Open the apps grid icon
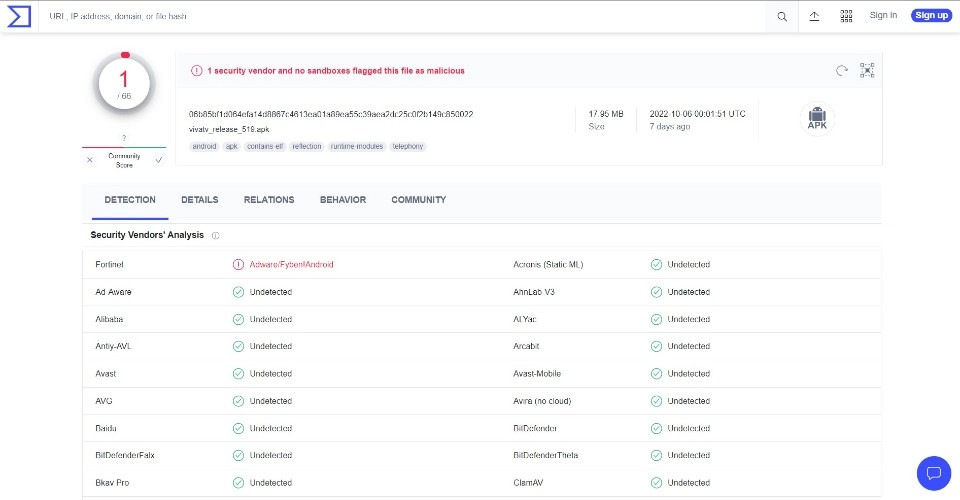960x500 pixels. point(846,16)
